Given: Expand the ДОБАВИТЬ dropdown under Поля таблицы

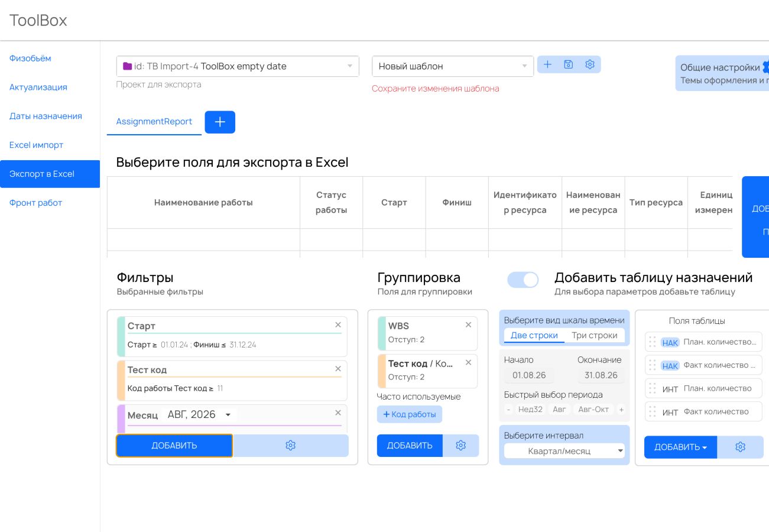Looking at the screenshot, I should [680, 447].
